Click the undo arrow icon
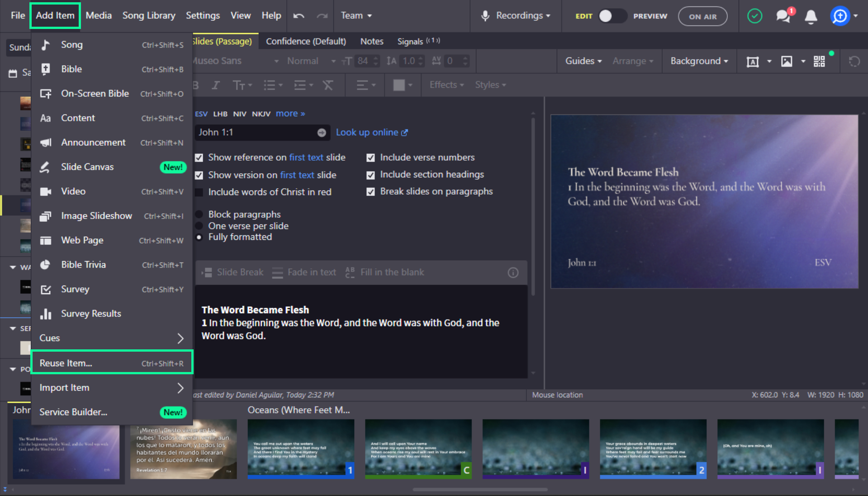 [299, 16]
